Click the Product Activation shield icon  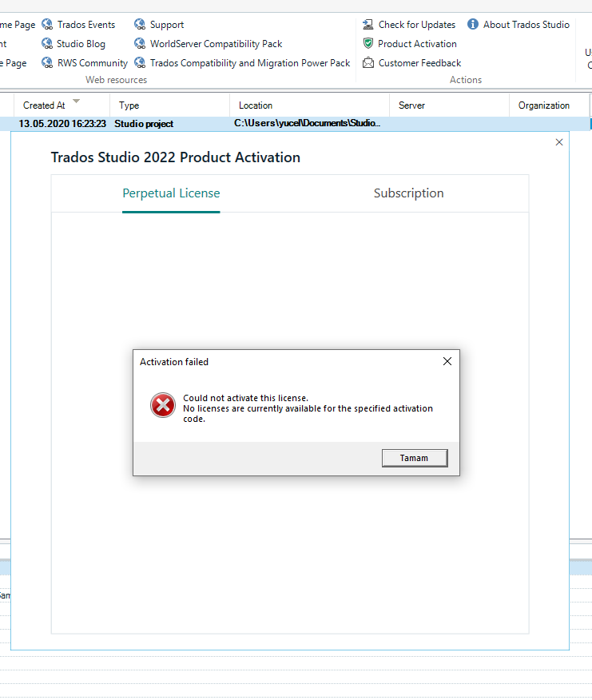coord(368,43)
